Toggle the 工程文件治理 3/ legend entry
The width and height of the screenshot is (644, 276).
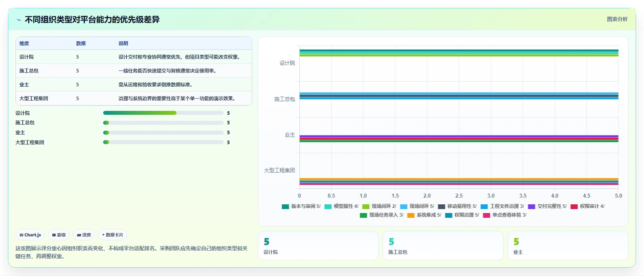pos(502,206)
